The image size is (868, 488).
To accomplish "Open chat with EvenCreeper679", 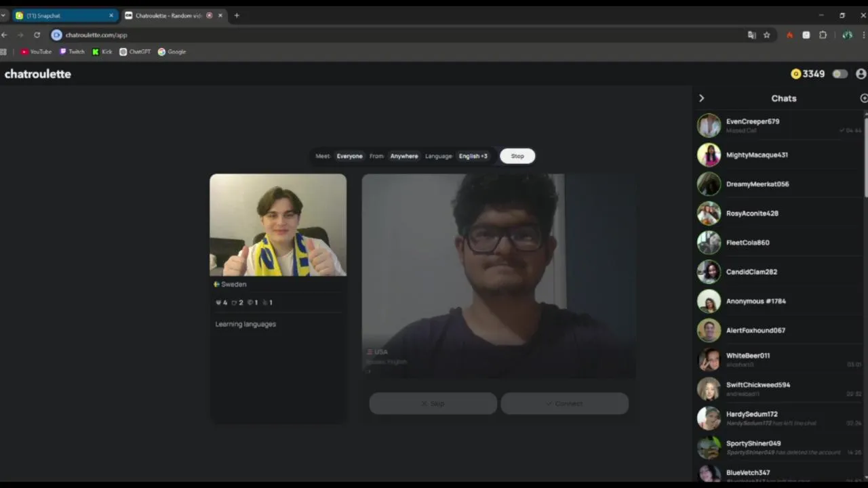I will 780,125.
